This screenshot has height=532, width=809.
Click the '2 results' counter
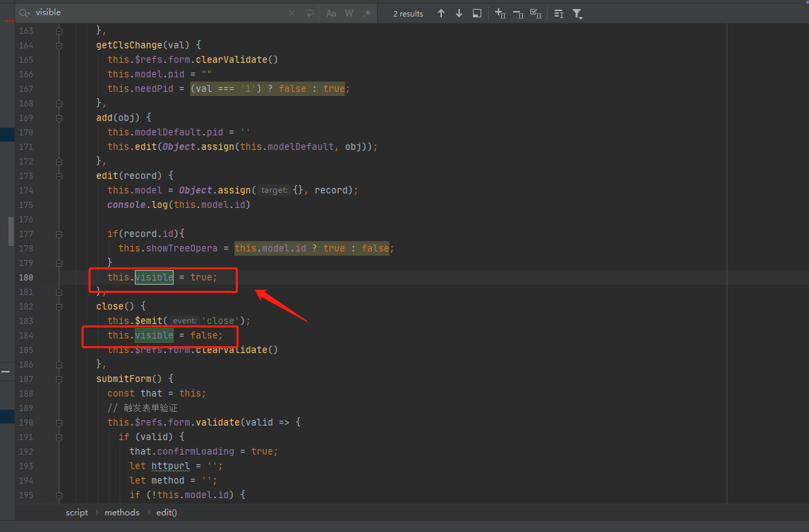point(408,14)
